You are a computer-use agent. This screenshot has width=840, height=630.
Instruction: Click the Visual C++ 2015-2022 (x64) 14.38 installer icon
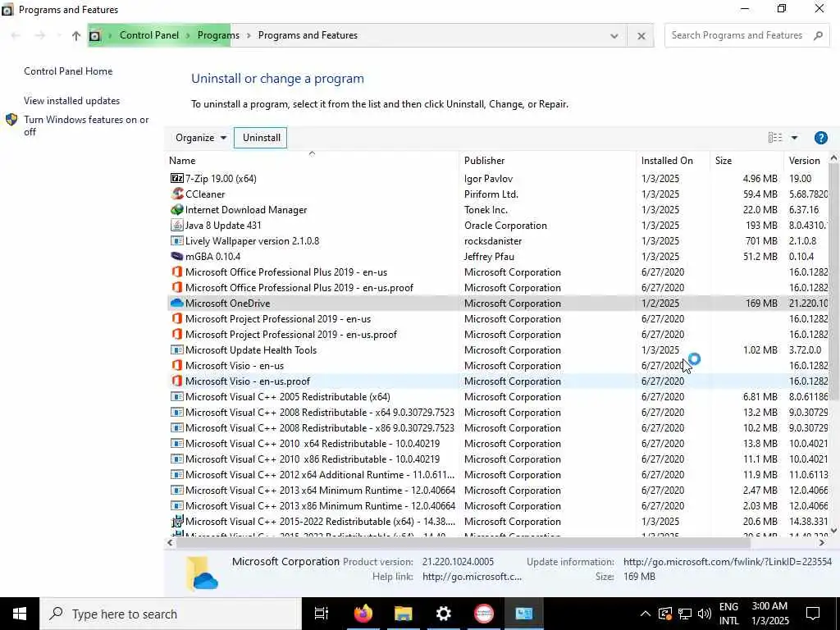pyautogui.click(x=177, y=521)
